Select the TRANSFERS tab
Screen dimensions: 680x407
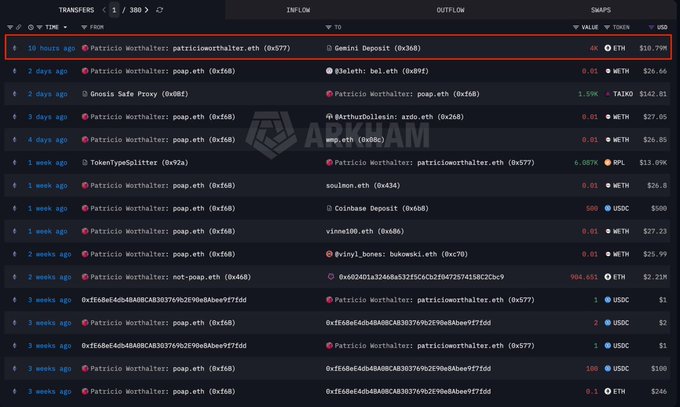tap(76, 10)
